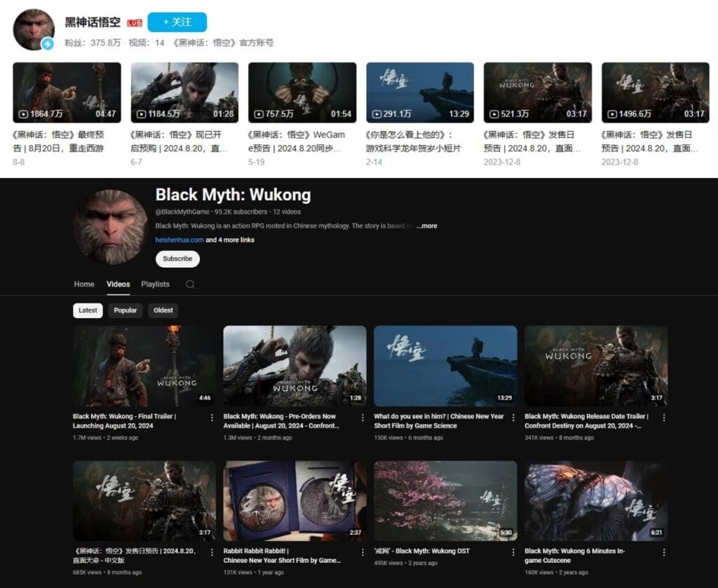
Task: Switch to the Playlists tab
Action: [155, 285]
